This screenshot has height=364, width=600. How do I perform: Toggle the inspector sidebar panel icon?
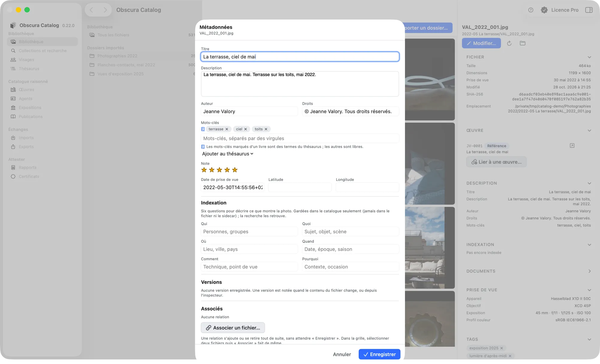pos(589,10)
